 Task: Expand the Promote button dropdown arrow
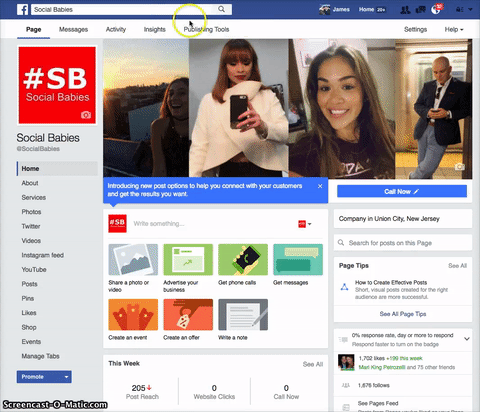[x=66, y=377]
